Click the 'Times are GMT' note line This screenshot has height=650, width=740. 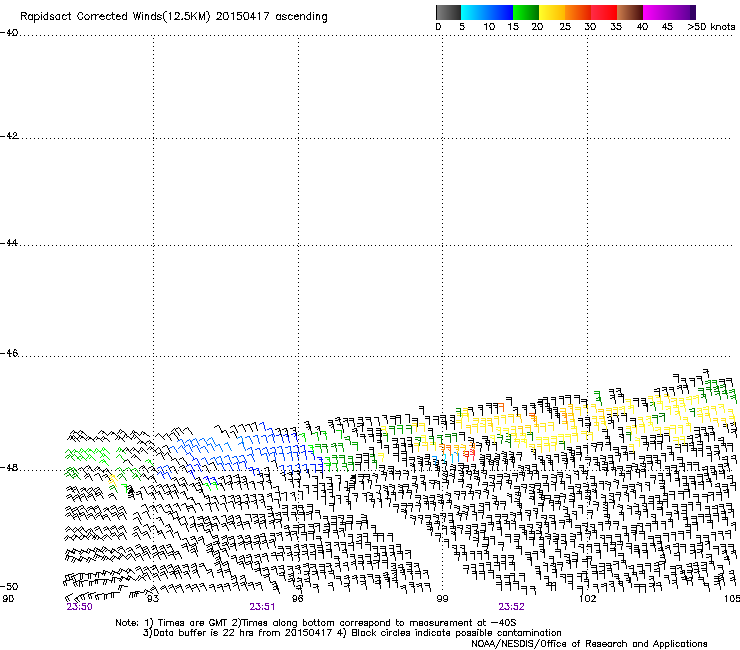[x=316, y=623]
